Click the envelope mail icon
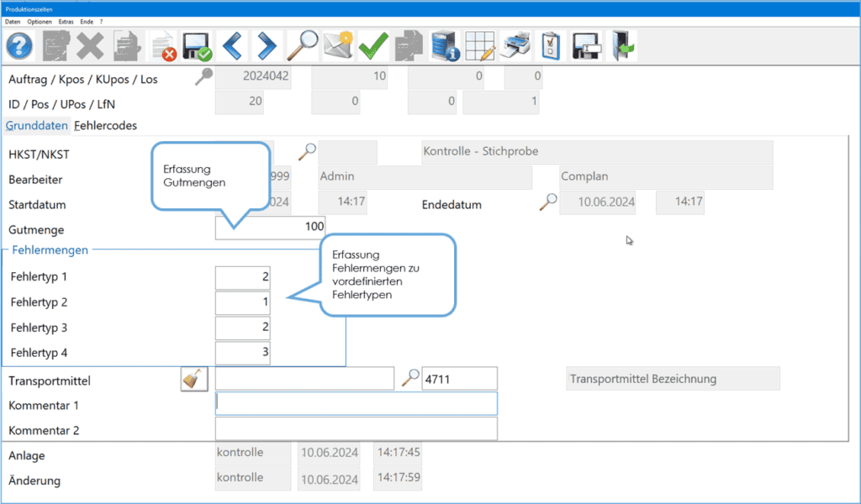 click(x=338, y=45)
